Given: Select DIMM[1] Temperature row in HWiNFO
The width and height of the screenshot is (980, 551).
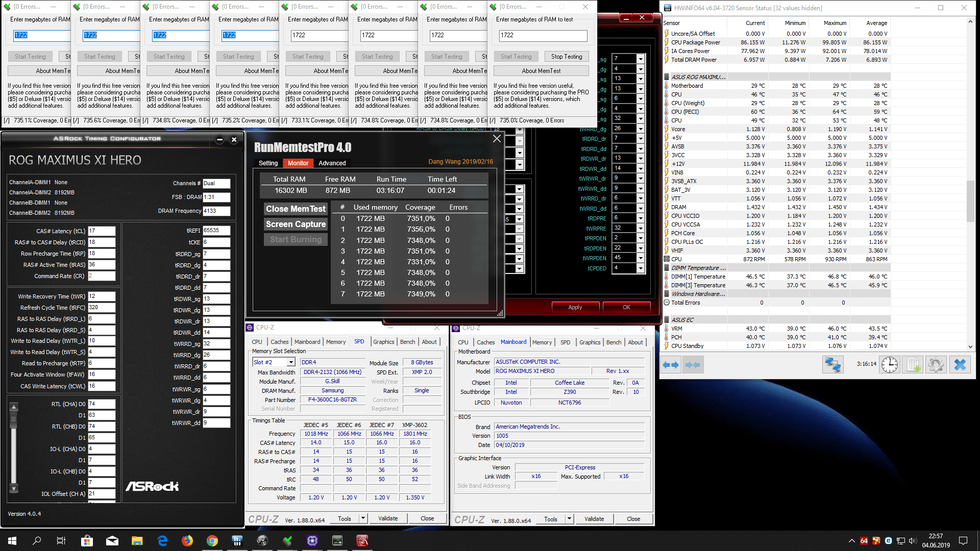Looking at the screenshot, I should (x=776, y=277).
